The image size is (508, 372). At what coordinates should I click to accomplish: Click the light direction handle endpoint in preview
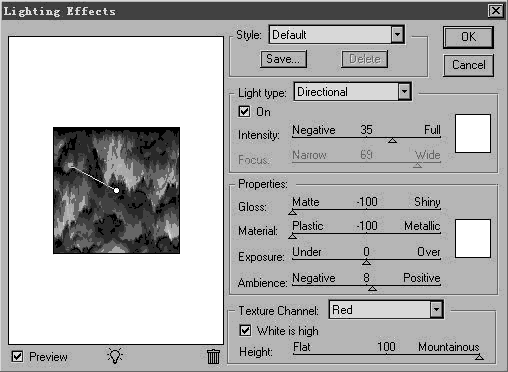click(x=71, y=166)
